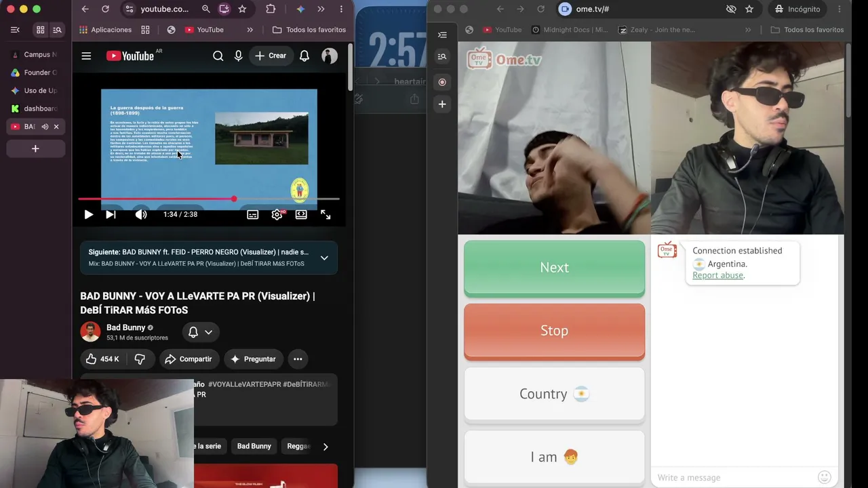Switch to the Campus vertical tab
Screen dimensions: 868x488
pyautogui.click(x=36, y=54)
